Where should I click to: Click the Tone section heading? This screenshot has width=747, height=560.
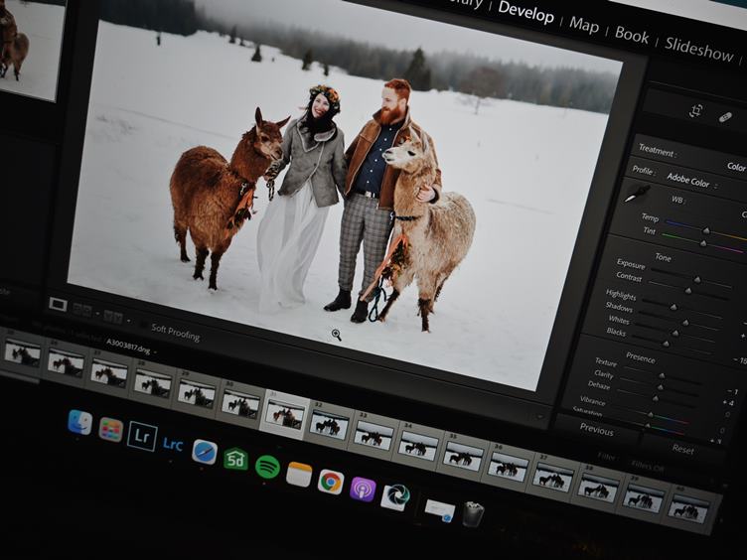click(x=664, y=257)
